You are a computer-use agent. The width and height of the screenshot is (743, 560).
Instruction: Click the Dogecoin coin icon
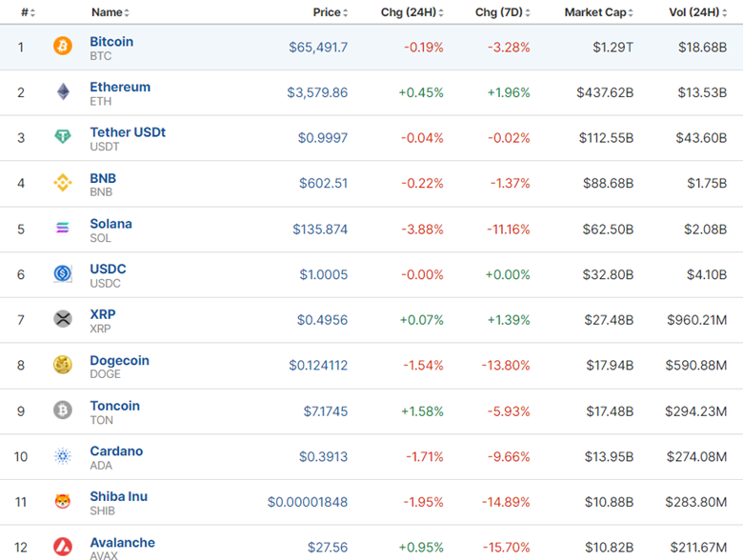pos(63,365)
